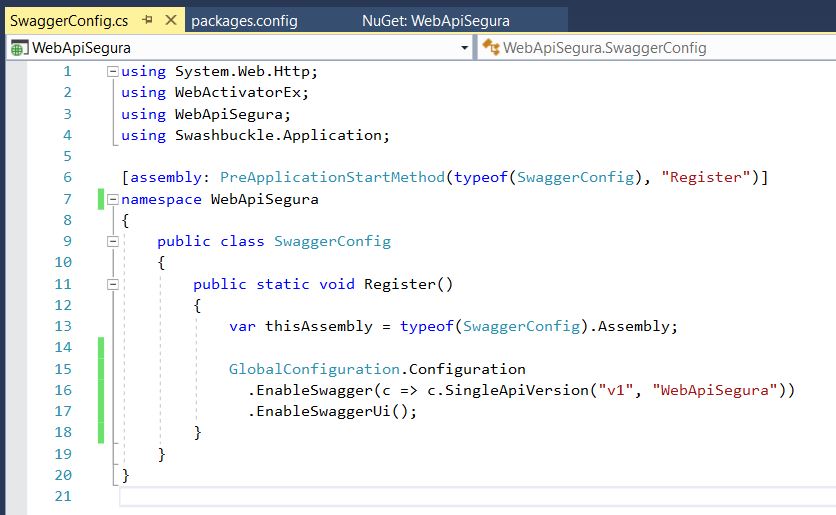Click GlobalConfiguration type on line 15

click(314, 369)
